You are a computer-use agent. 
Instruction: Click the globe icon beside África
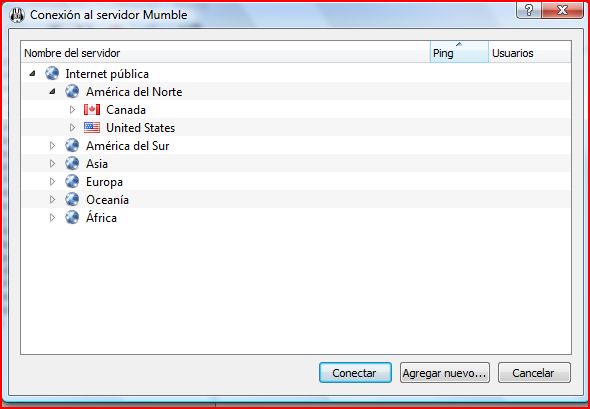click(x=72, y=217)
